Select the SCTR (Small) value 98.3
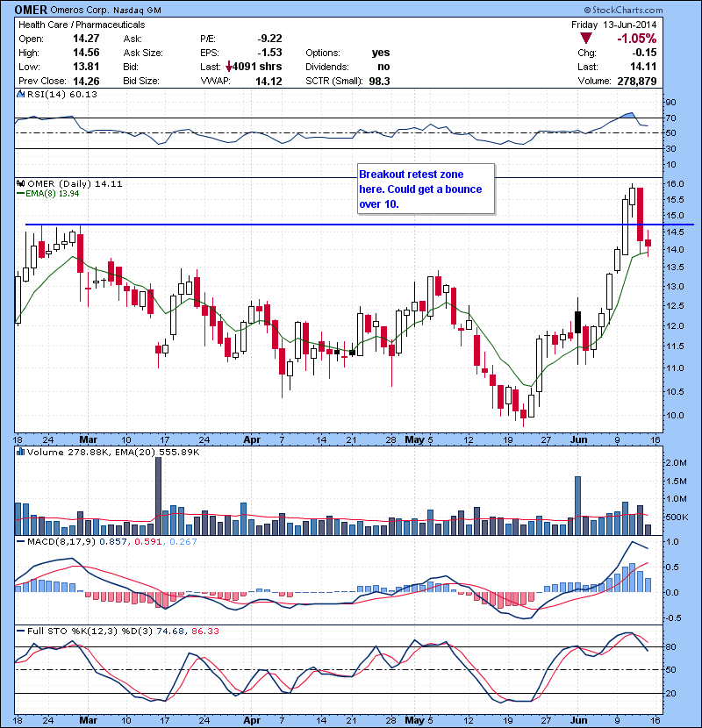The height and width of the screenshot is (728, 702). [380, 81]
